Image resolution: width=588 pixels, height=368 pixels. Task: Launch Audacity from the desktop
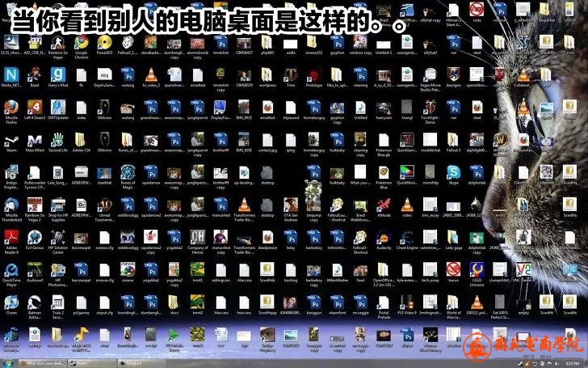tap(384, 239)
